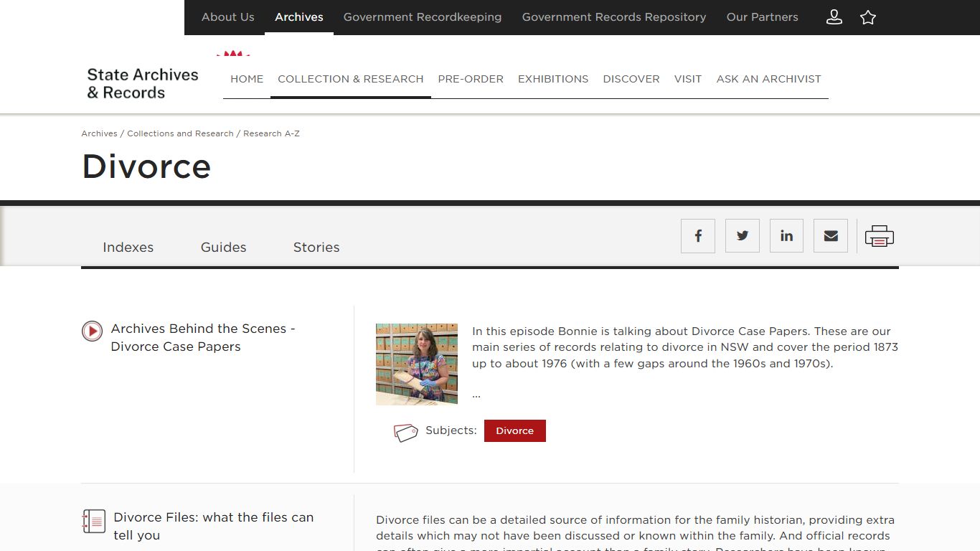This screenshot has height=551, width=980.
Task: Open Research A-Z breadcrumb link
Action: coord(271,133)
